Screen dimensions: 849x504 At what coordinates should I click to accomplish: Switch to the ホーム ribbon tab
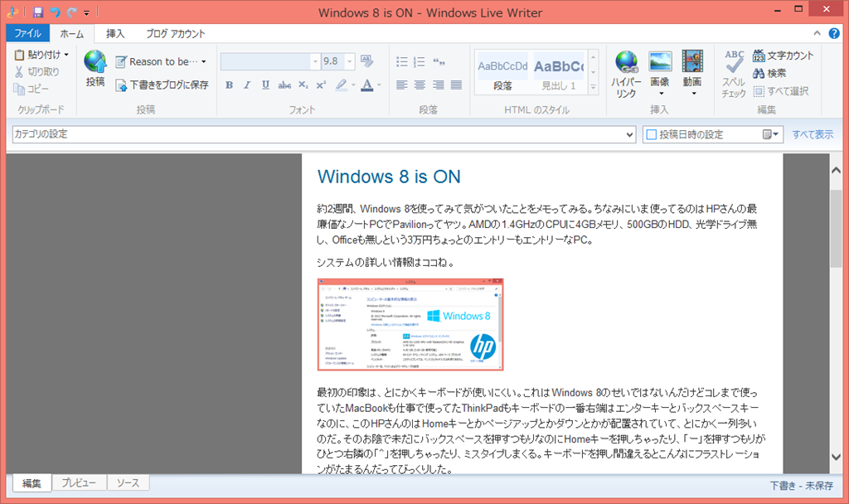point(71,33)
